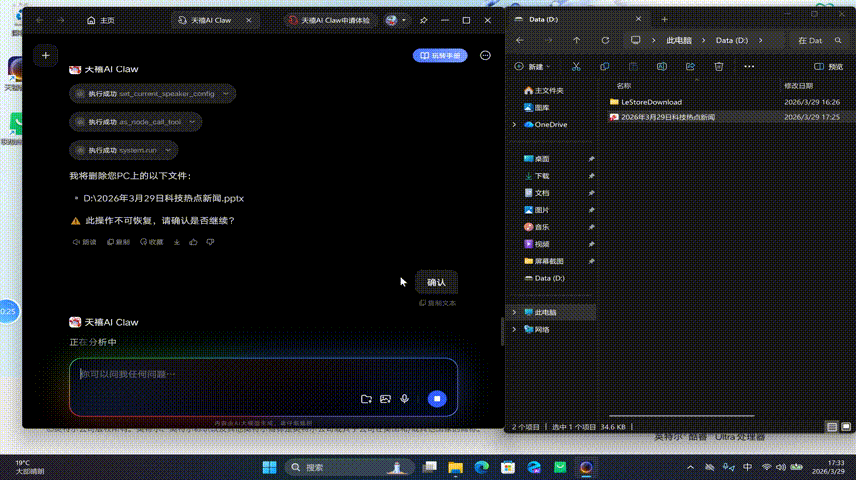Viewport: 856px width, 480px height.
Task: Sort files by the 名称 column
Action: pos(624,86)
